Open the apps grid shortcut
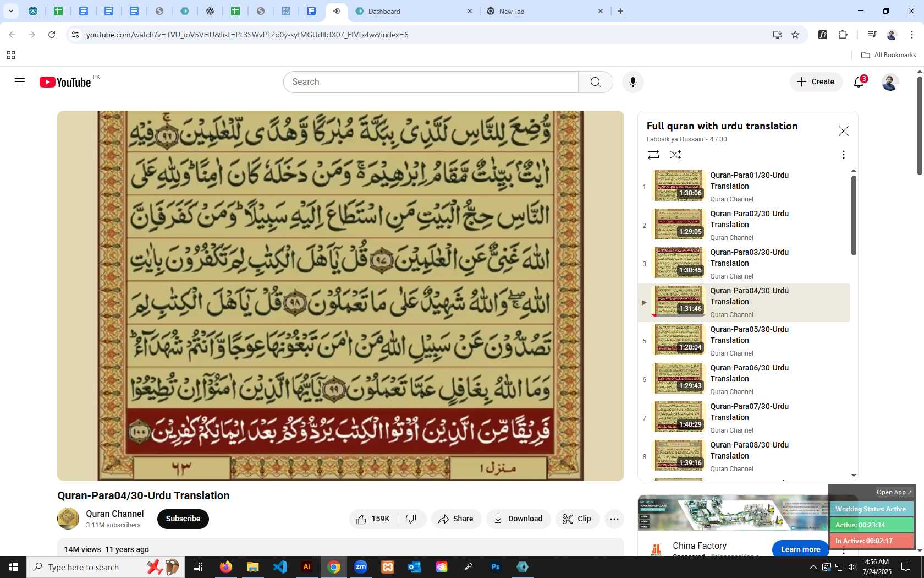 tap(11, 55)
